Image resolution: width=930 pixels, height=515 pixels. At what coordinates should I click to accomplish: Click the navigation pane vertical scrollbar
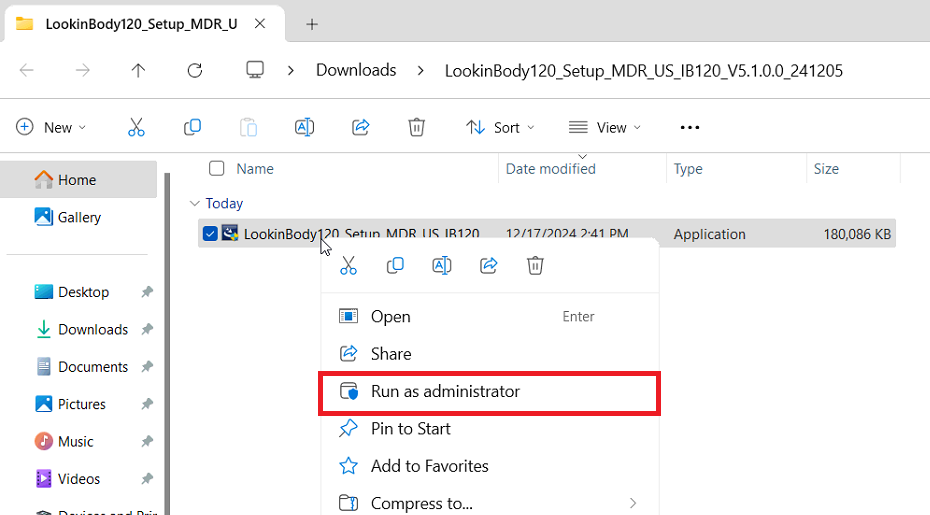click(x=167, y=344)
